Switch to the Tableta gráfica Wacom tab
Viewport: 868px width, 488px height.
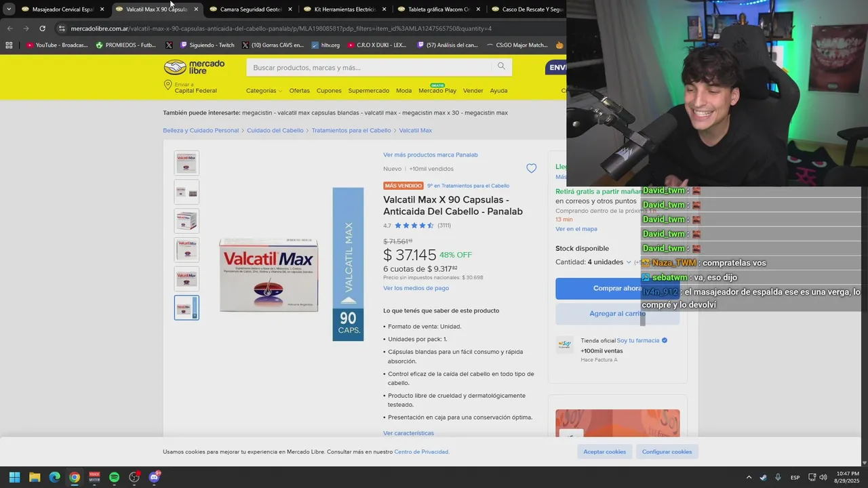point(439,9)
